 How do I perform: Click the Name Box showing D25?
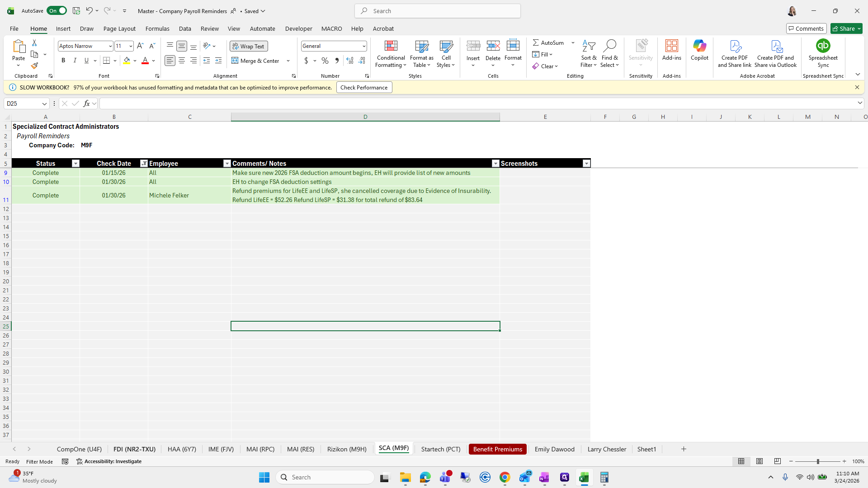(23, 103)
